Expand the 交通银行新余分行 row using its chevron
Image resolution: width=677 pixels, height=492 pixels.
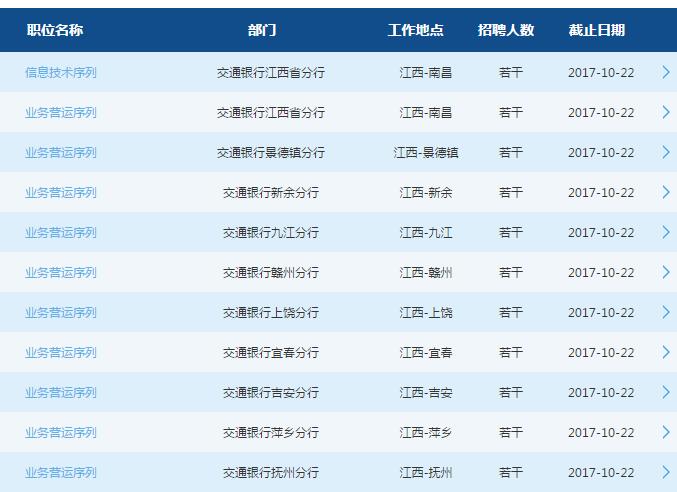tap(665, 192)
